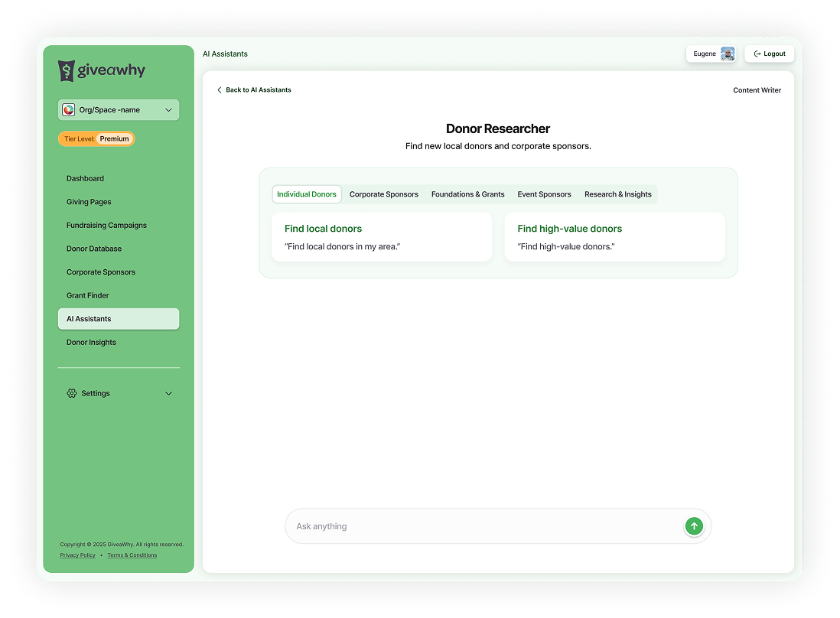
Task: Expand the Settings section chevron
Action: [x=168, y=393]
